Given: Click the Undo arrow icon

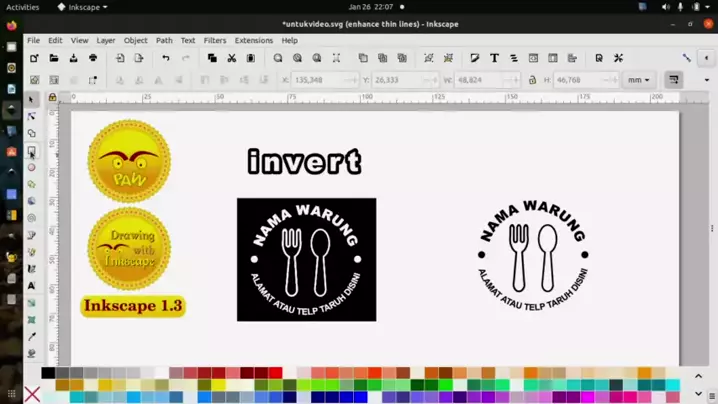Looking at the screenshot, I should 166,58.
